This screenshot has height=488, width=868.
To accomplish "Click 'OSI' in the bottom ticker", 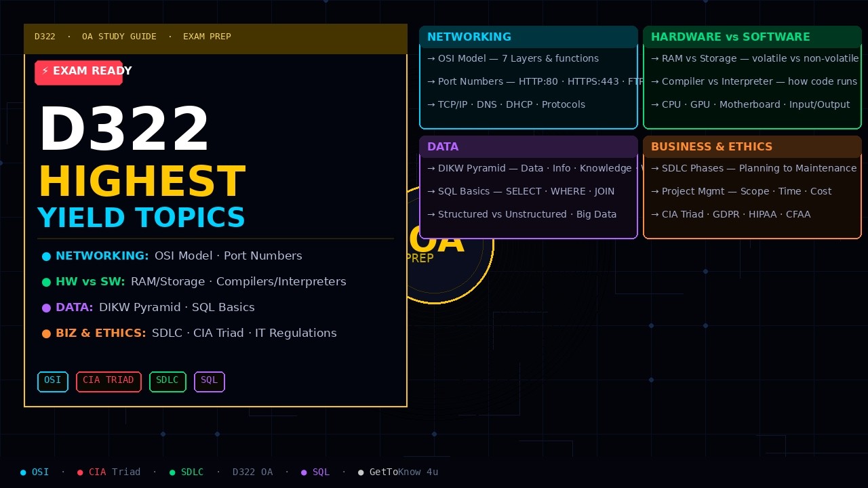I will click(x=40, y=472).
